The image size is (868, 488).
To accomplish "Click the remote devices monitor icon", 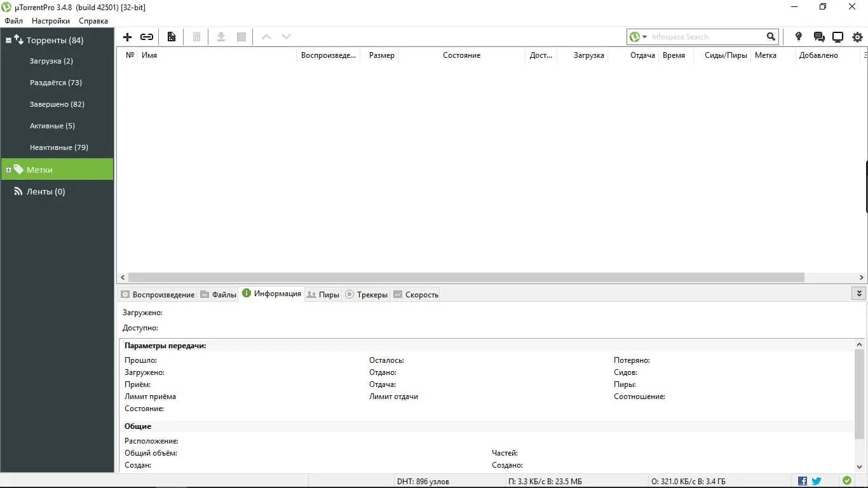I will (x=837, y=36).
